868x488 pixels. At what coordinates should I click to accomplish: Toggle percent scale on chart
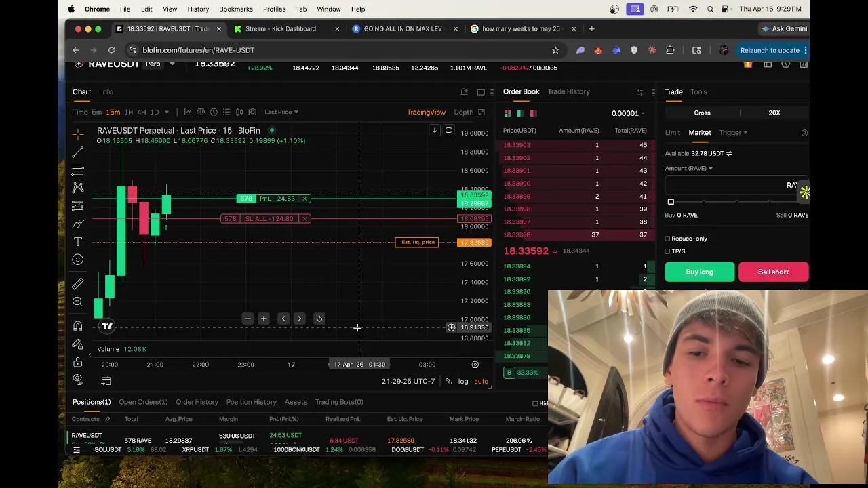click(448, 382)
